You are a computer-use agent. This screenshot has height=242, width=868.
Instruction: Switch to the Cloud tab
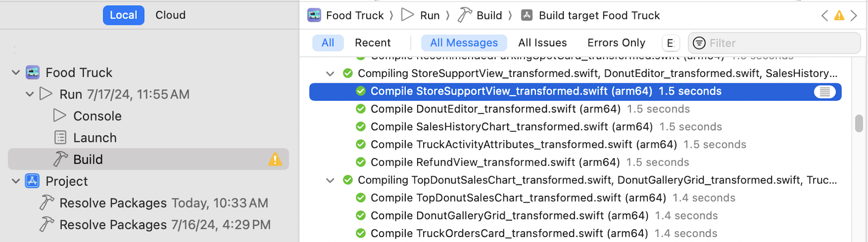point(170,15)
